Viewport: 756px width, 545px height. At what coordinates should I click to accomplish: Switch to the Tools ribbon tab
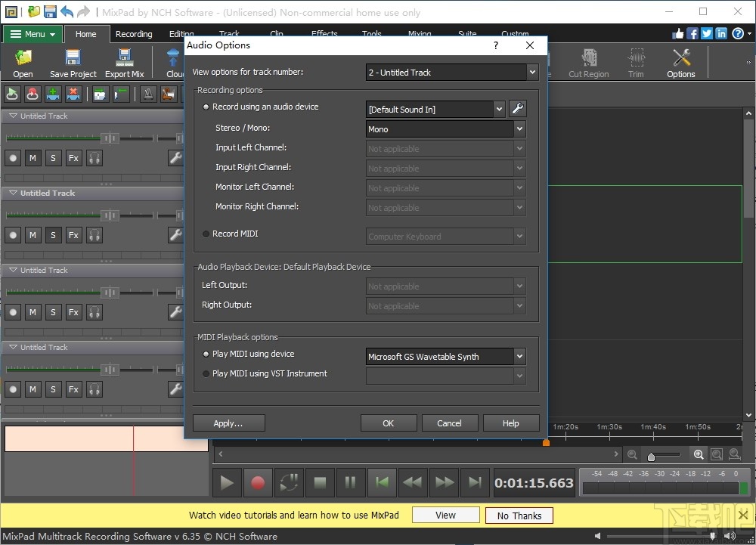pos(372,33)
